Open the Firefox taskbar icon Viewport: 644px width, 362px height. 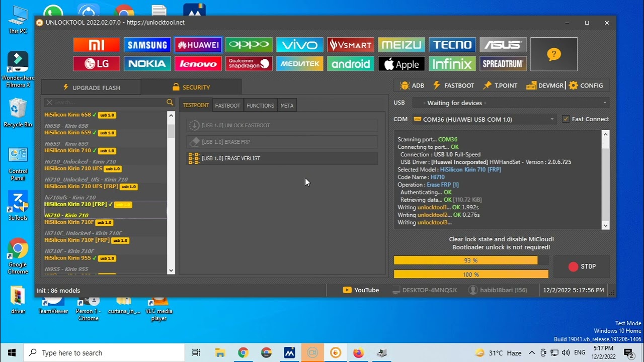point(358,353)
